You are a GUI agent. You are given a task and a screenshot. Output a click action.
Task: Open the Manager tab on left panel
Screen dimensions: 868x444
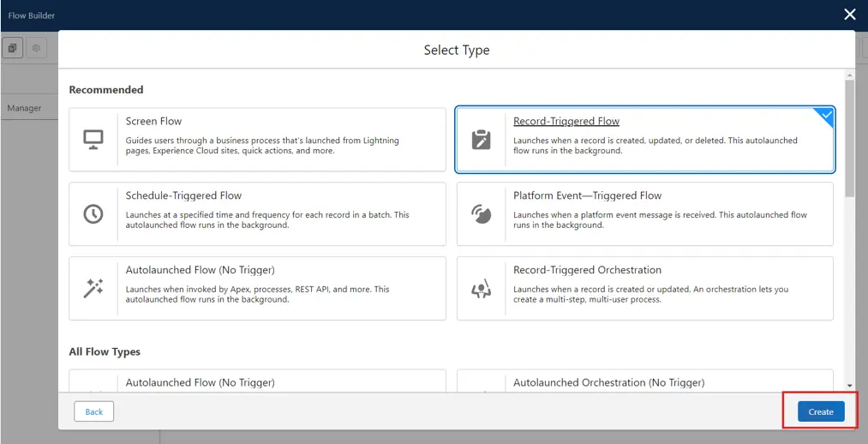tap(24, 108)
